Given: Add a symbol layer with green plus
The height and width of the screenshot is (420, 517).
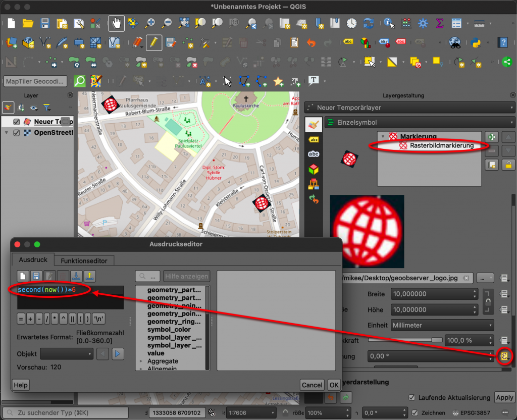Looking at the screenshot, I should click(492, 137).
